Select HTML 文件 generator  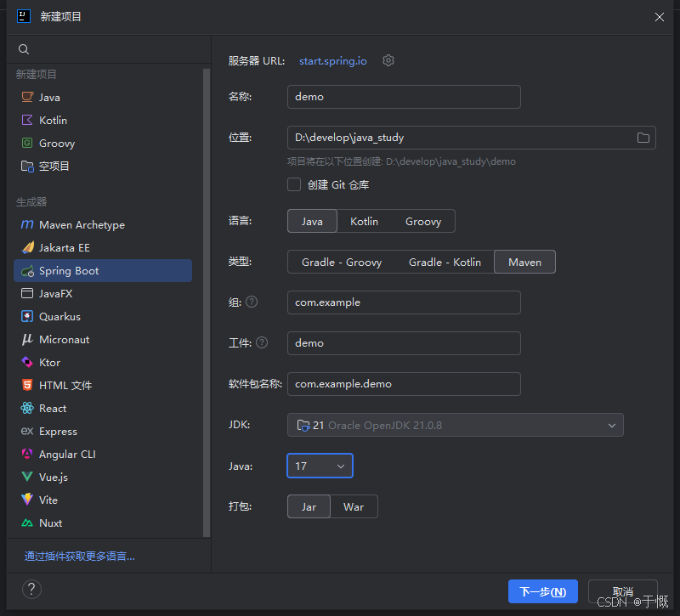103,385
